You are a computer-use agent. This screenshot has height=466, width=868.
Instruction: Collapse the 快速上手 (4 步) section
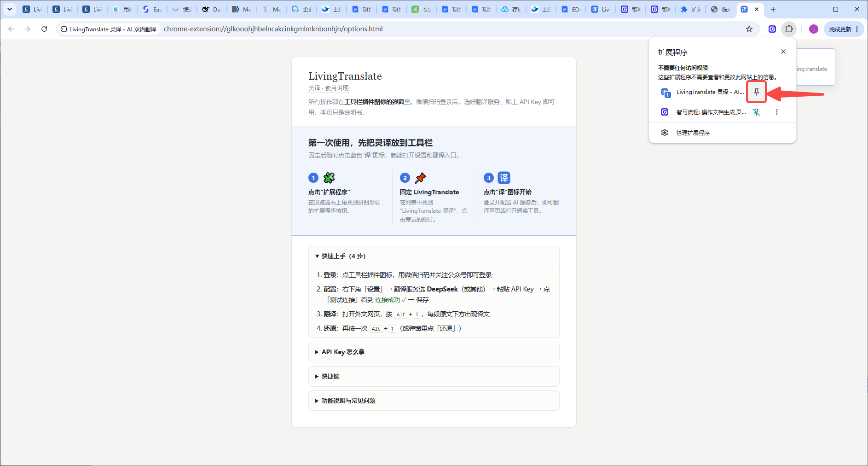[434, 256]
